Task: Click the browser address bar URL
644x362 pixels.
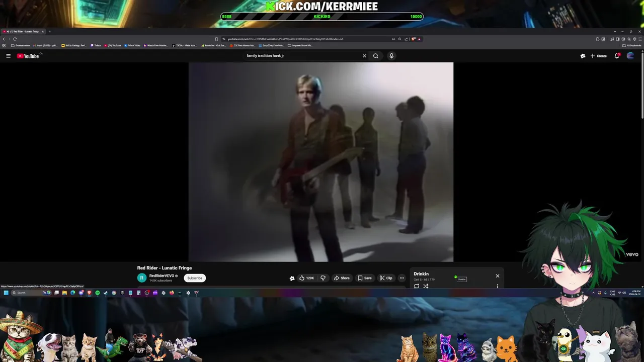Action: click(x=285, y=39)
